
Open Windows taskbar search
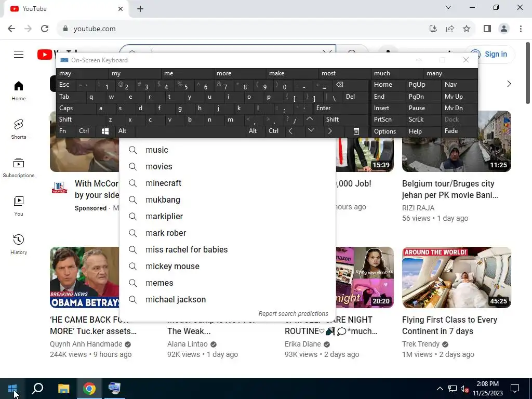coord(37,389)
